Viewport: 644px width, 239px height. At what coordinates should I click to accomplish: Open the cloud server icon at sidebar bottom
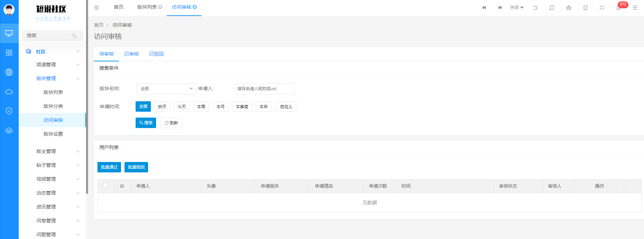[x=9, y=130]
